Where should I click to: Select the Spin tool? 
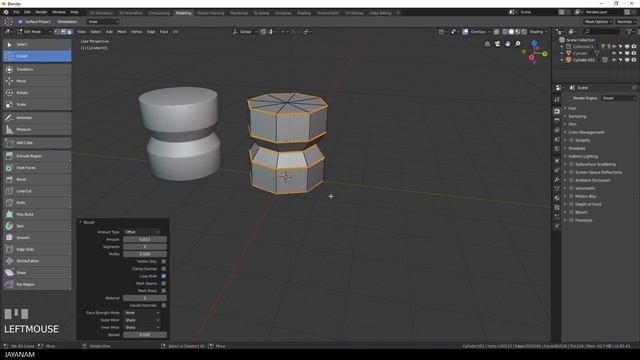(x=37, y=226)
